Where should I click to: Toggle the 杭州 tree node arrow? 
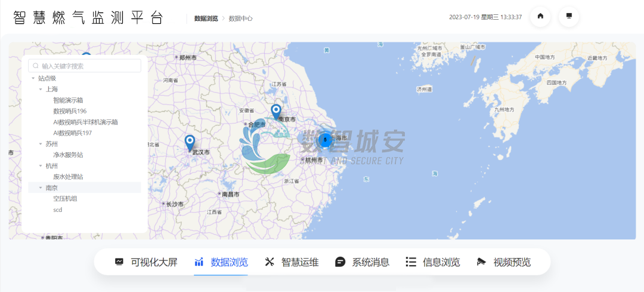(41, 166)
